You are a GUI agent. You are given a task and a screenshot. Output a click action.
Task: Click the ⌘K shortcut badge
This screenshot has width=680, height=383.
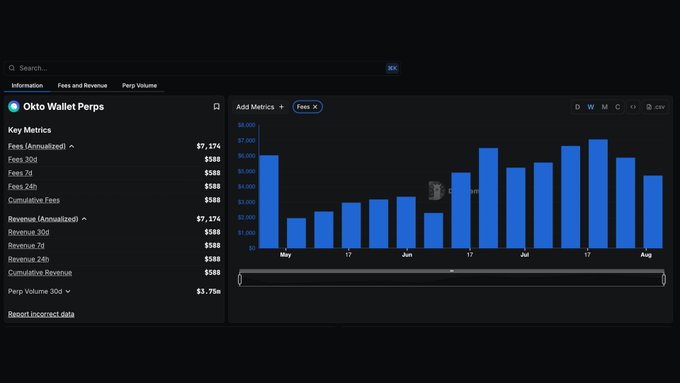392,68
